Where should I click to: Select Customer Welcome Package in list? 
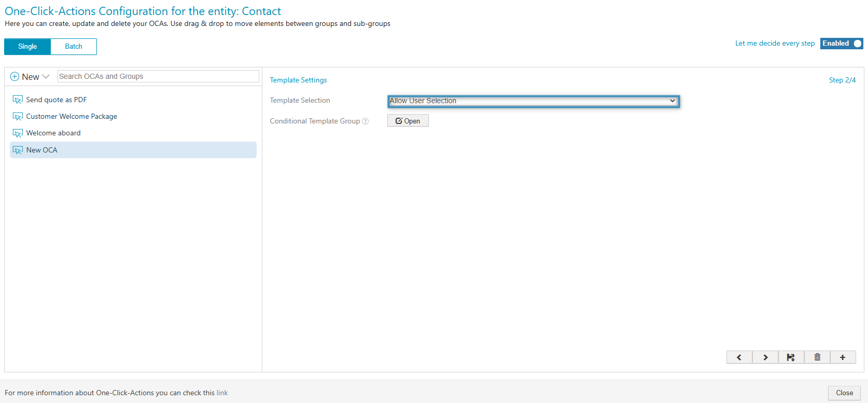pyautogui.click(x=72, y=117)
